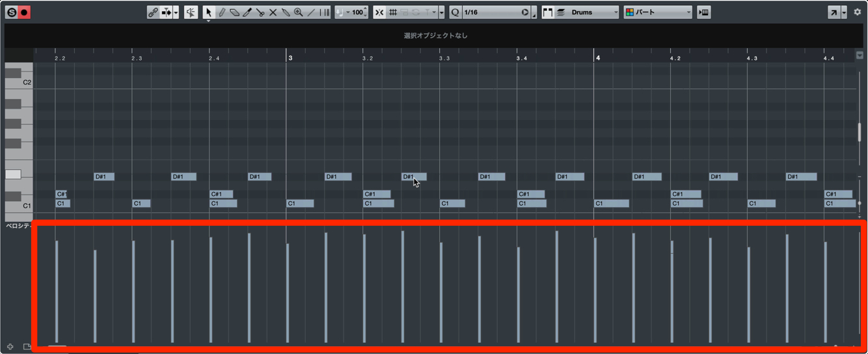Select the Split scissors tool
This screenshot has width=868, height=354.
pyautogui.click(x=260, y=12)
